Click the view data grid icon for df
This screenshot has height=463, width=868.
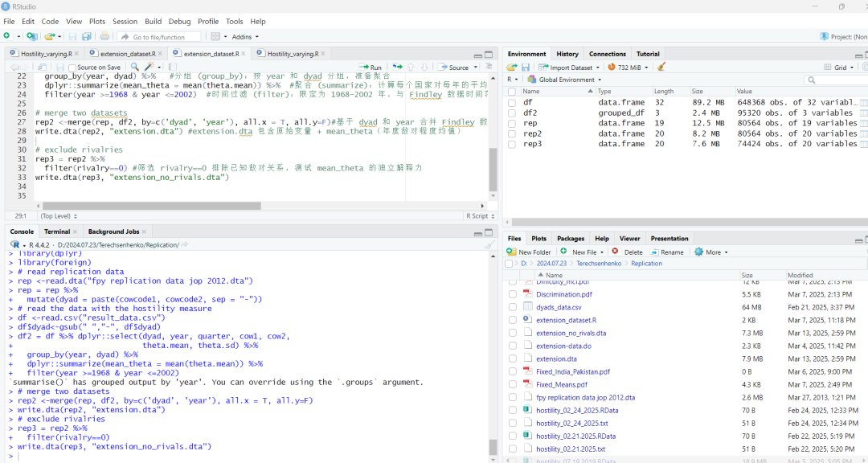click(x=863, y=102)
